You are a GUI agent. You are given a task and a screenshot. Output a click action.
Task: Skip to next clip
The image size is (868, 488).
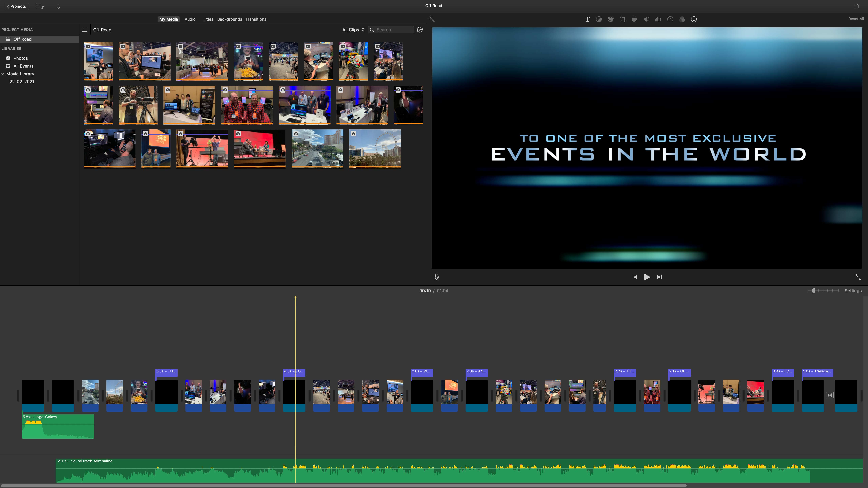click(x=659, y=277)
